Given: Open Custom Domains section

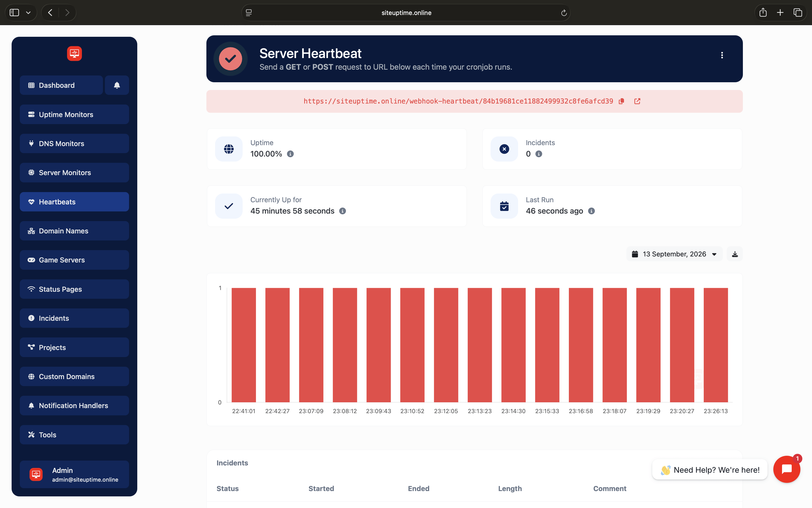Looking at the screenshot, I should (x=74, y=377).
